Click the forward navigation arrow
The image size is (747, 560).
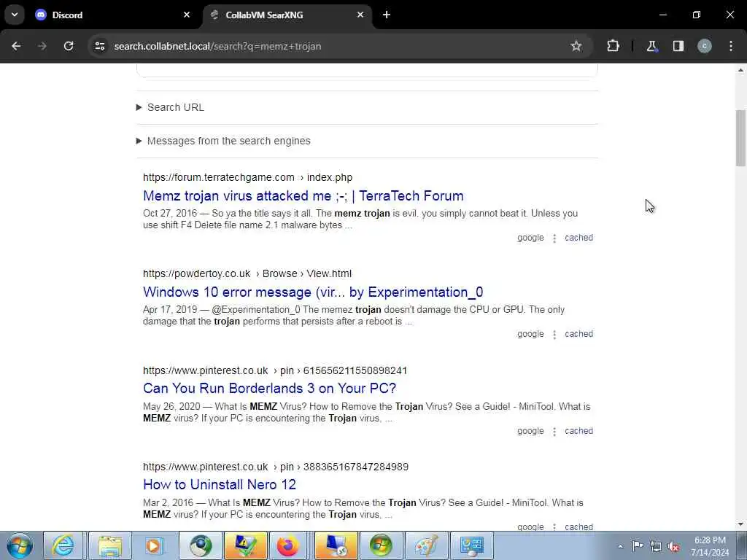tap(42, 46)
